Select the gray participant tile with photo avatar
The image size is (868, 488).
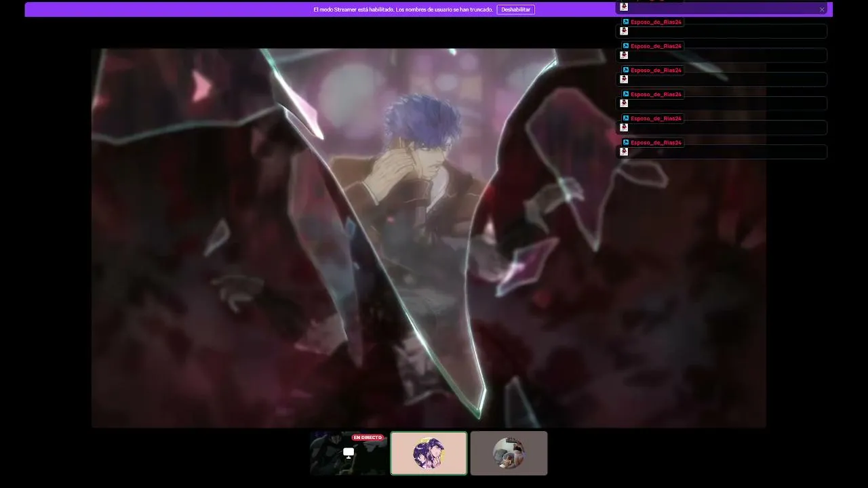[x=509, y=453]
